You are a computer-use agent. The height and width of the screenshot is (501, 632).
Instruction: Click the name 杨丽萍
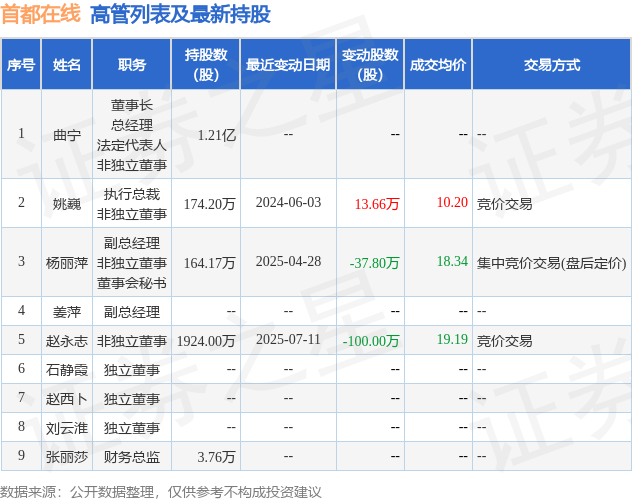[67, 263]
